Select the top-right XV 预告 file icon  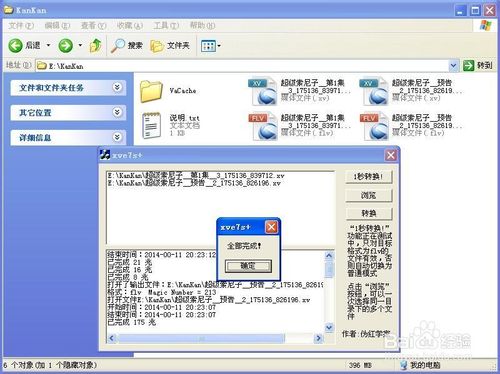(374, 91)
